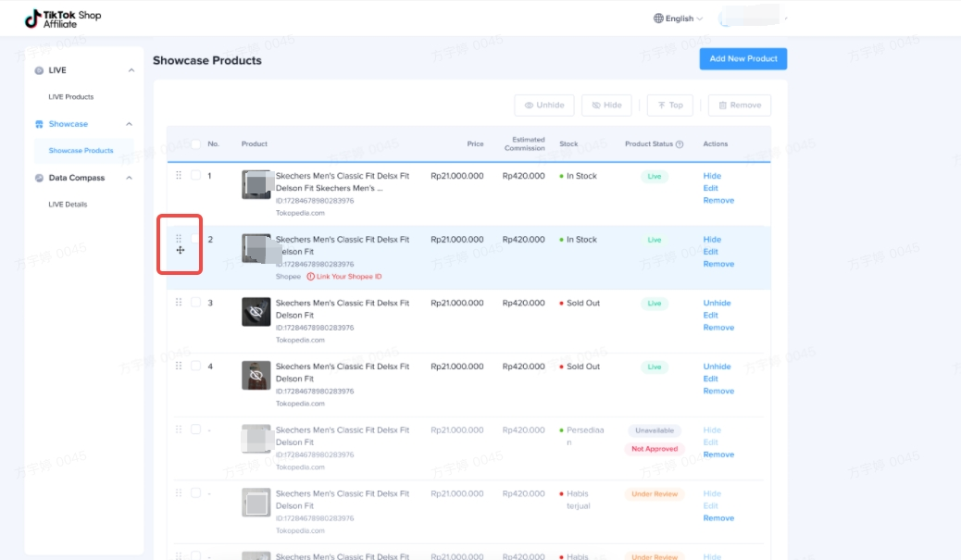The width and height of the screenshot is (961, 560).
Task: Click drag handle for product row 1
Action: 179,175
